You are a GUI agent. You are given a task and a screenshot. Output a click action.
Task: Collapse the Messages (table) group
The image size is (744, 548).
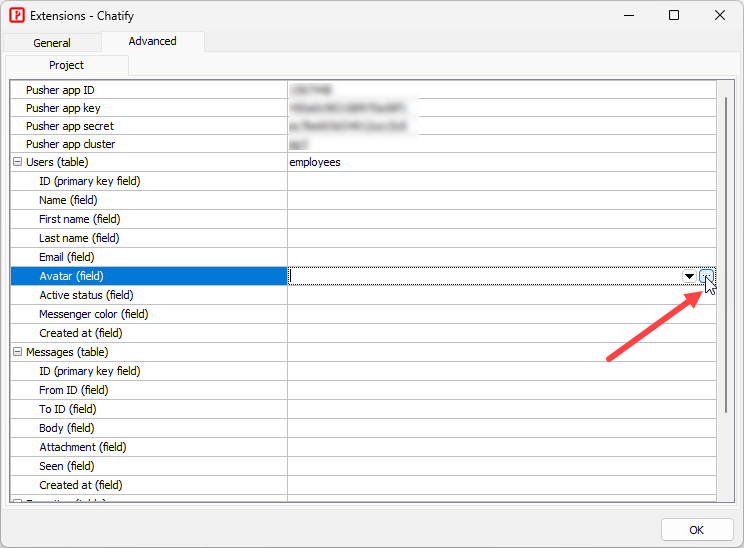tap(18, 352)
